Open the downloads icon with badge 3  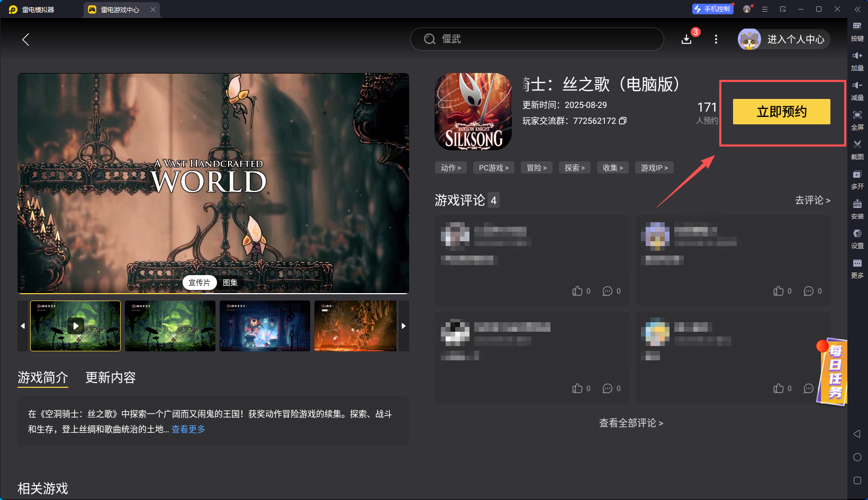686,39
